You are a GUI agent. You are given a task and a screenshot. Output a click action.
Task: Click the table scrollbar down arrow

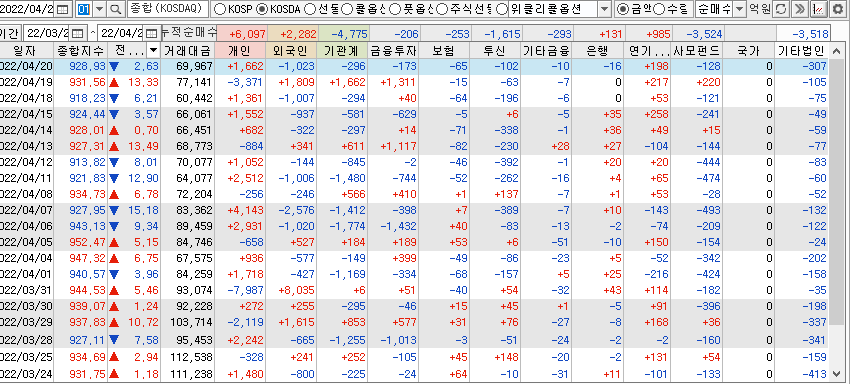(x=837, y=374)
